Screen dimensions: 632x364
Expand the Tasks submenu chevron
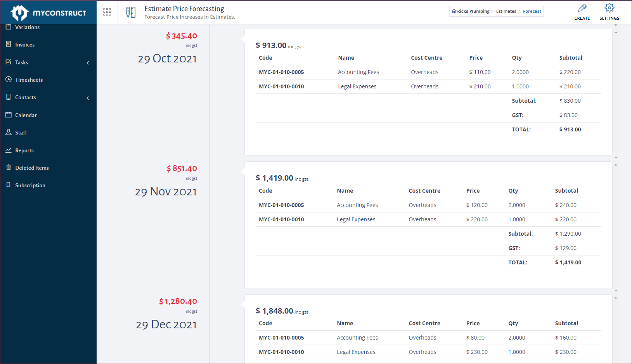88,63
